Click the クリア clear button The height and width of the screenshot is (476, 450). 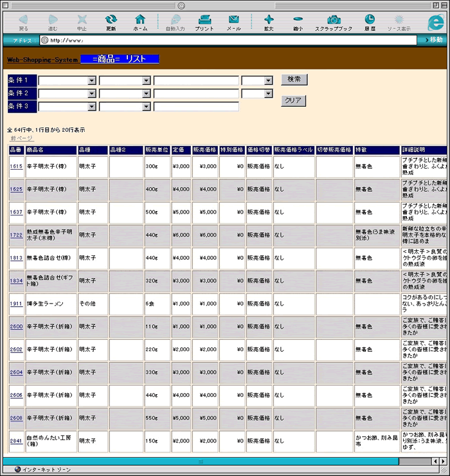(x=293, y=101)
